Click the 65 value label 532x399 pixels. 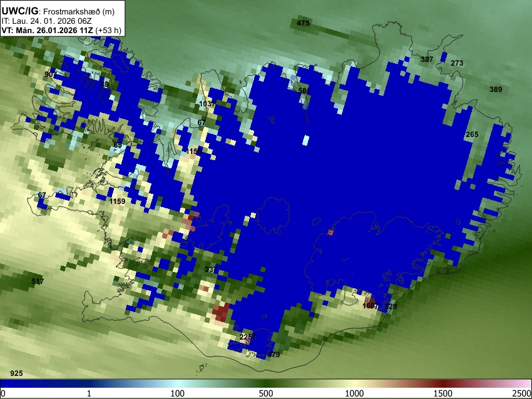coord(118,145)
